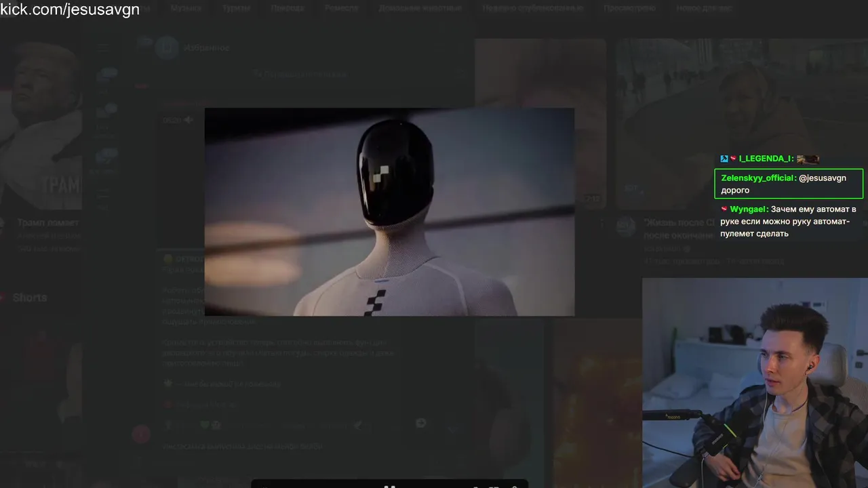Open the Shorts section heading

(30, 298)
